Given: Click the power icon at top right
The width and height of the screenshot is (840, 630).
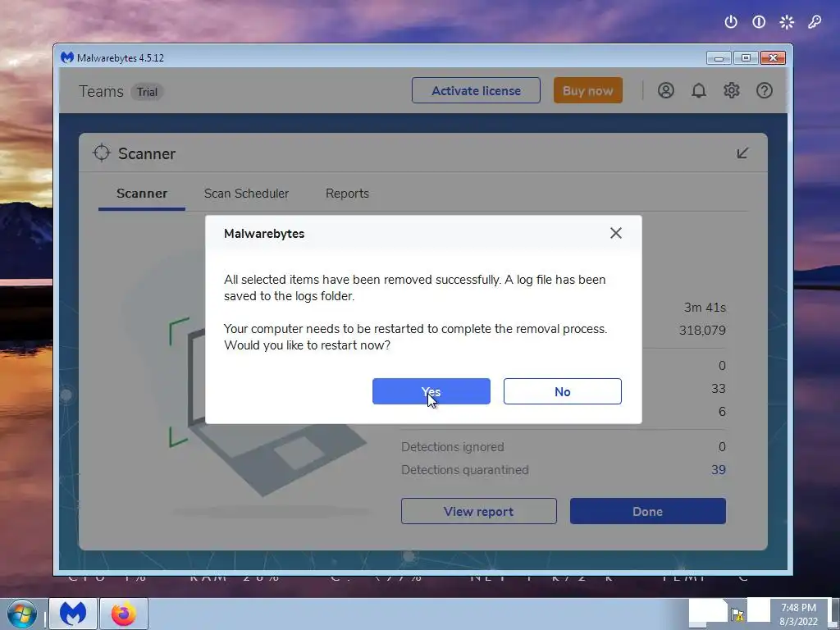Looking at the screenshot, I should pos(731,22).
